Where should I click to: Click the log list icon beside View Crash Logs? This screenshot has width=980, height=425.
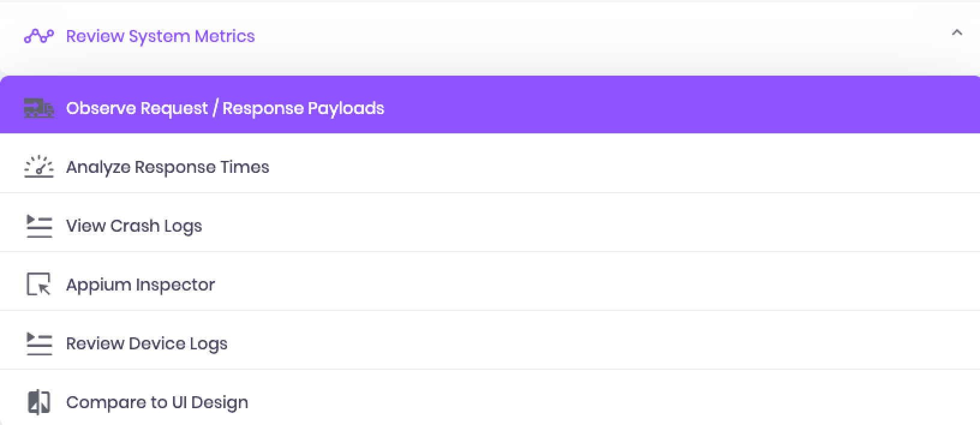click(x=39, y=226)
